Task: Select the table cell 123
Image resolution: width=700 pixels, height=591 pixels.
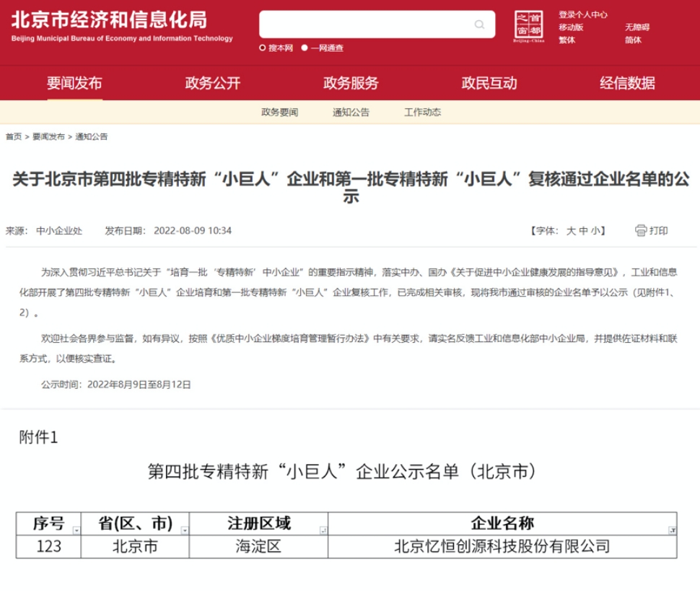Action: coord(48,546)
